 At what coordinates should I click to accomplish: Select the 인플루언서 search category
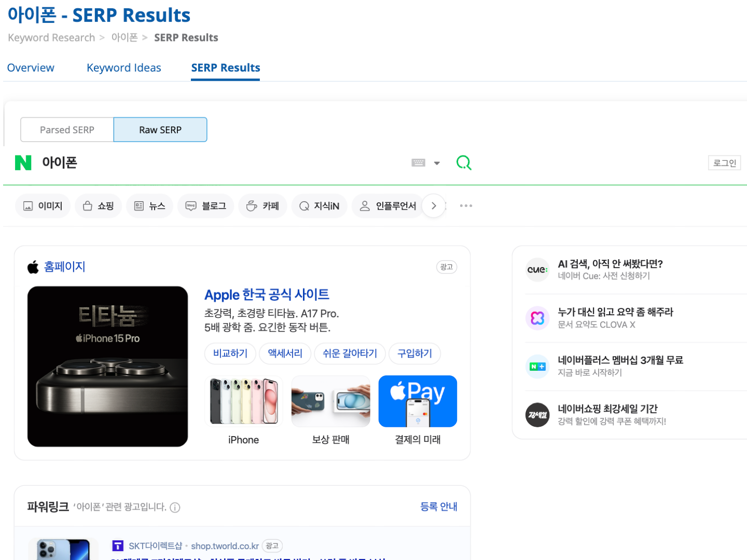point(388,206)
